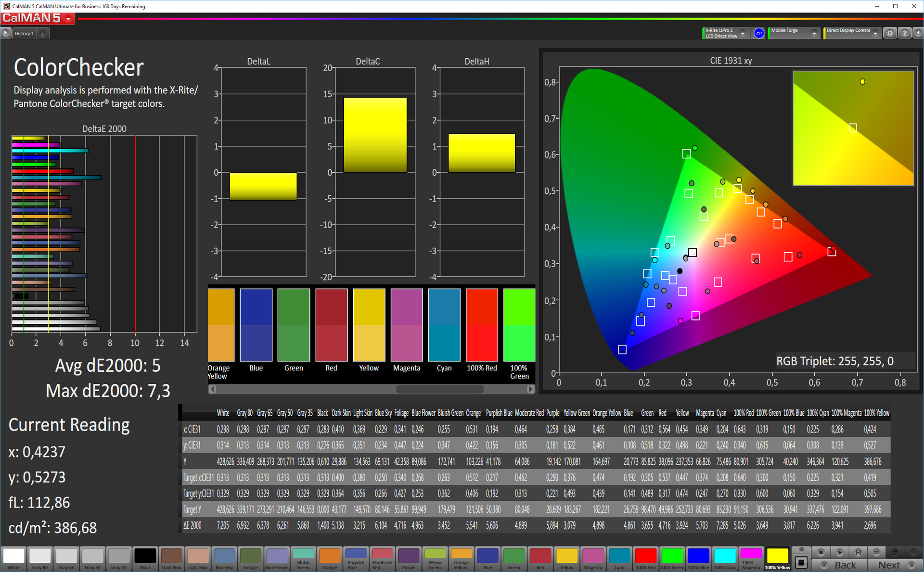This screenshot has width=924, height=572.
Task: Select the Dark Skin swatch
Action: [171, 559]
